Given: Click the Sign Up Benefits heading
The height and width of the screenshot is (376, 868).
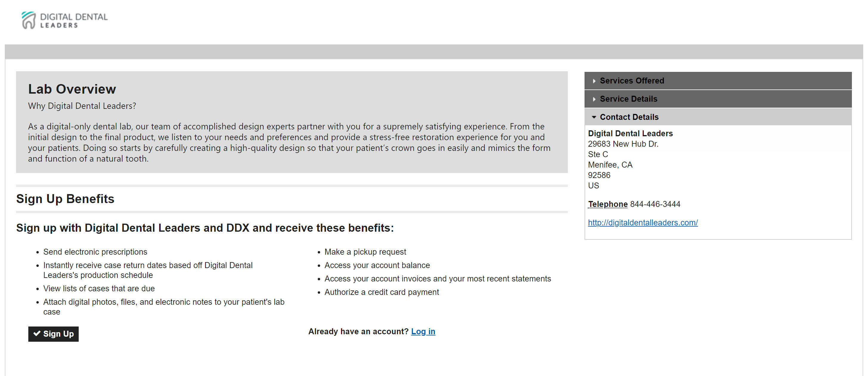Looking at the screenshot, I should click(65, 199).
